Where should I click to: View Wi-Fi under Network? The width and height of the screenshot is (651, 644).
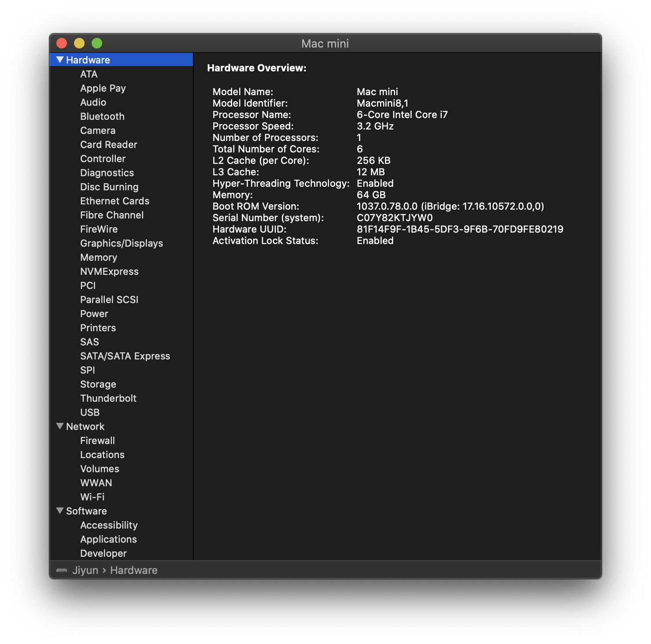(x=92, y=497)
